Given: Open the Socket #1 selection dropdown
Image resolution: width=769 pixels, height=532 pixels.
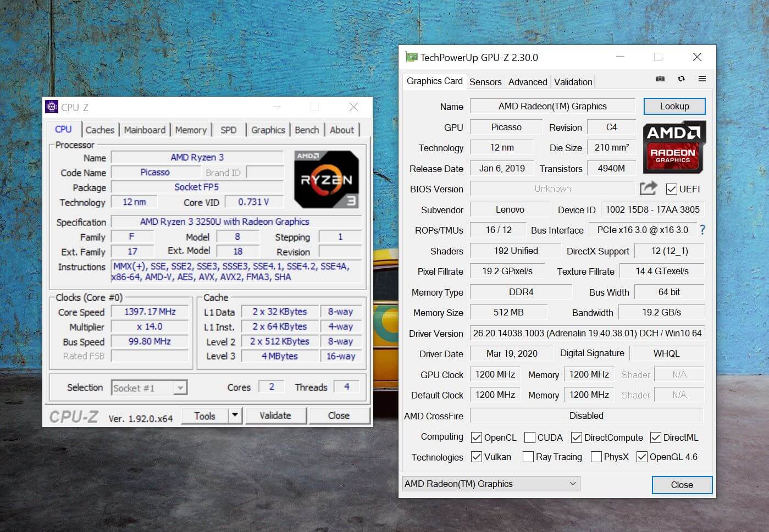Looking at the screenshot, I should tap(149, 388).
